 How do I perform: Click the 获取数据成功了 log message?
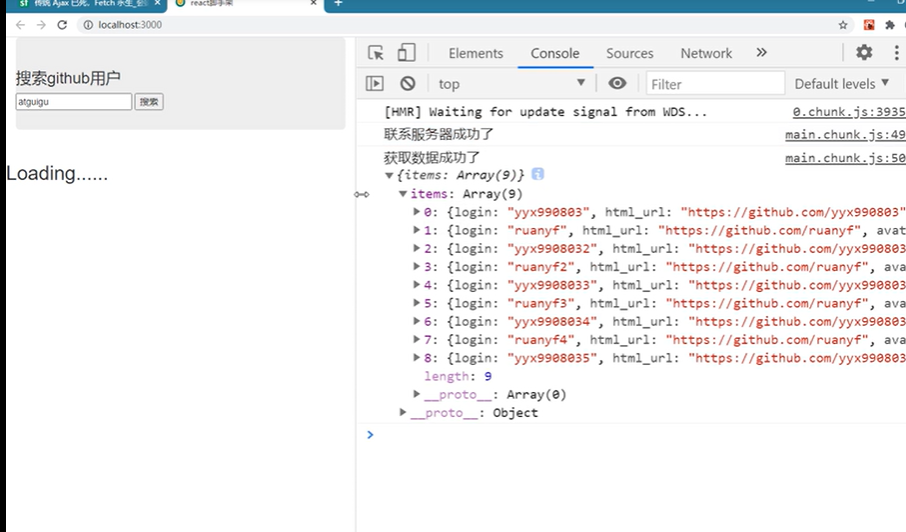coord(432,158)
